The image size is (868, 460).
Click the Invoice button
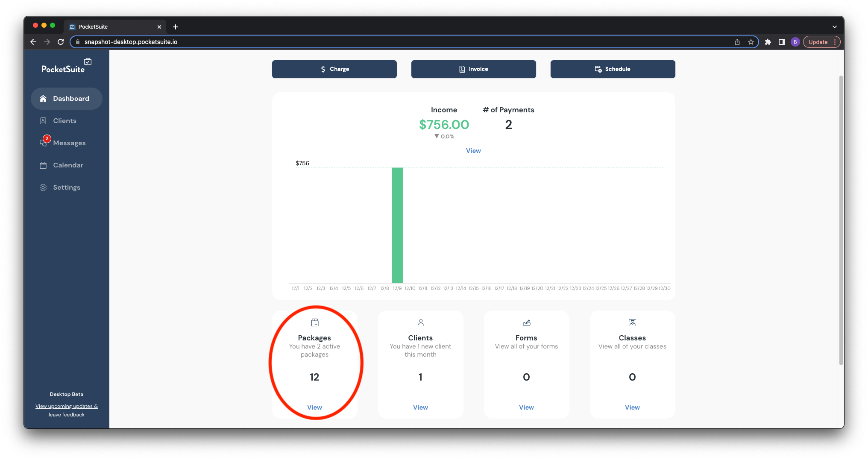[x=474, y=69]
